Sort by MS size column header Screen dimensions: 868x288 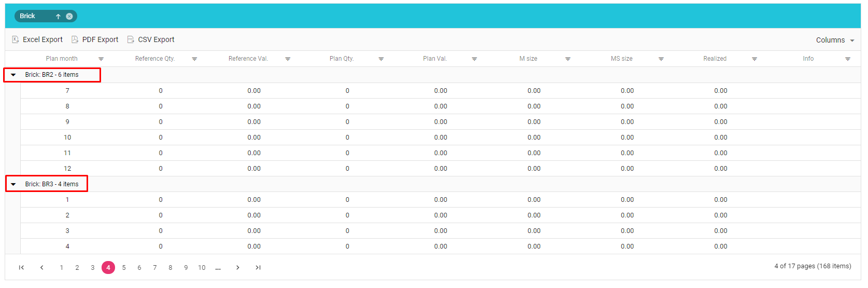tap(621, 59)
